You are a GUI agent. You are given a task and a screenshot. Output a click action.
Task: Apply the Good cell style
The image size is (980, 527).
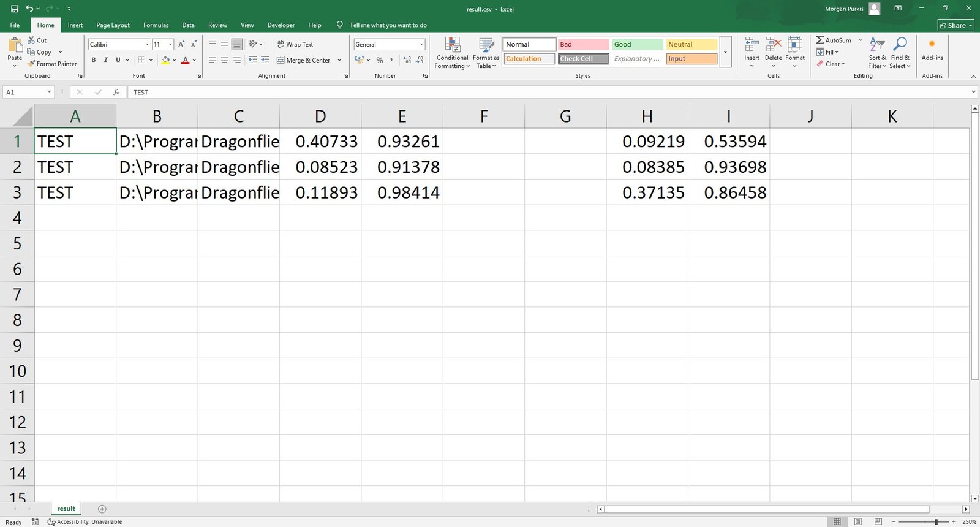coord(637,44)
